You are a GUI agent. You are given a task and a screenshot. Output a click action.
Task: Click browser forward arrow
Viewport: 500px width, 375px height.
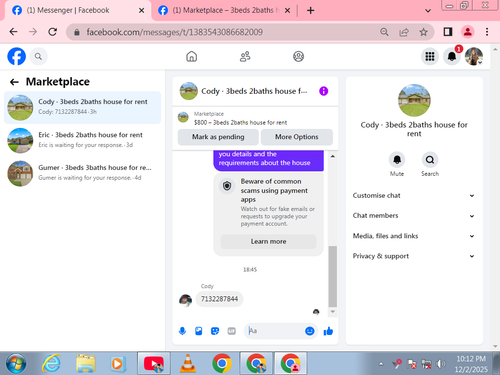coord(33,32)
